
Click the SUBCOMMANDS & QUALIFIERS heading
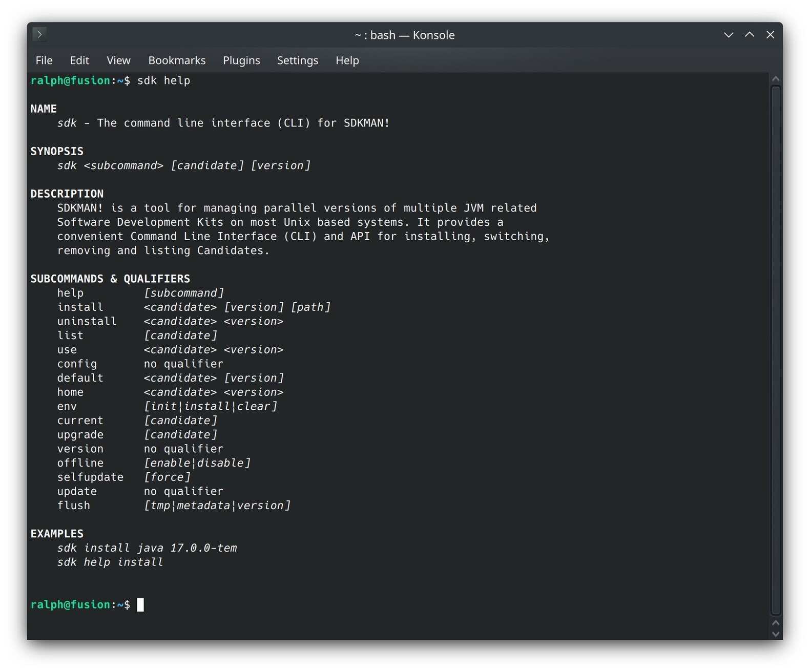pyautogui.click(x=110, y=279)
